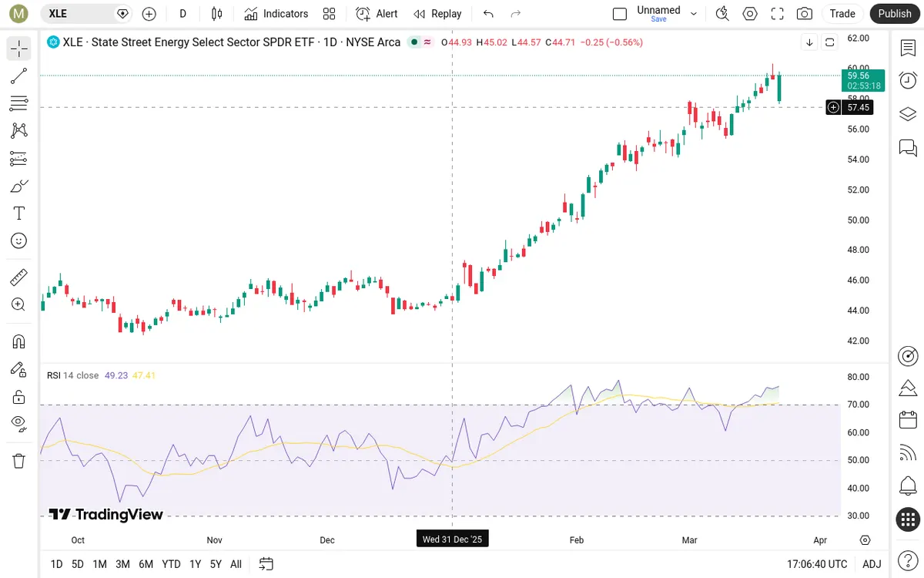Open the forecasting and measurement tools
Image resolution: width=924 pixels, height=578 pixels.
point(19,159)
